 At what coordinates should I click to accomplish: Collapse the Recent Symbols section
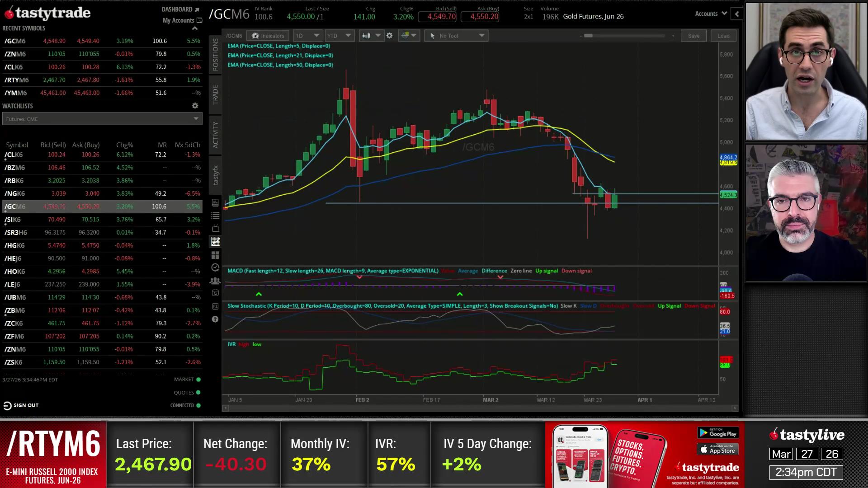click(x=195, y=28)
